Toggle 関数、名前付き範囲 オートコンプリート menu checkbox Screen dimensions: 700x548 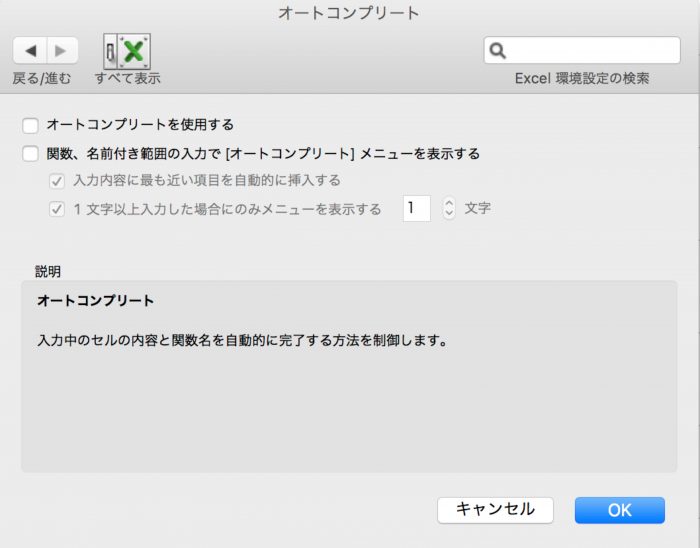[x=30, y=154]
